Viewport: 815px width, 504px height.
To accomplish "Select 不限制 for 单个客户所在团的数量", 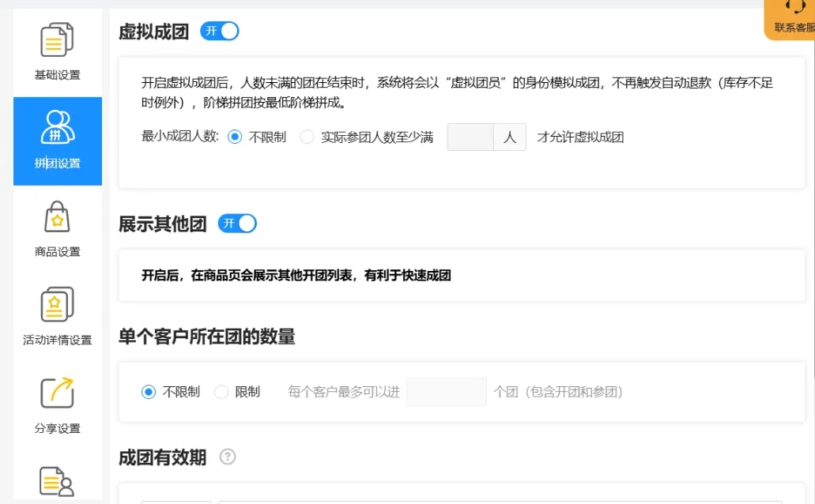I will [x=149, y=392].
